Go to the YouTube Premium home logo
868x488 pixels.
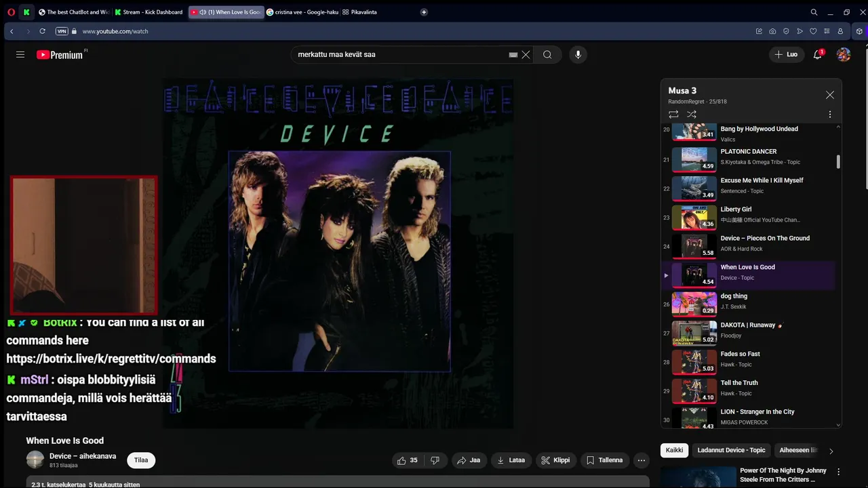(x=60, y=55)
